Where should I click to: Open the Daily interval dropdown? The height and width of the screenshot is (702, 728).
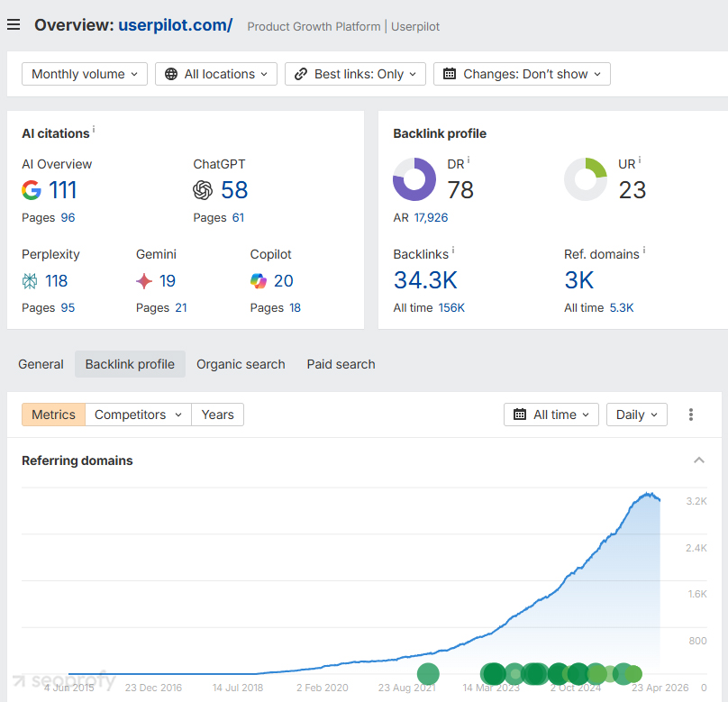pos(636,415)
